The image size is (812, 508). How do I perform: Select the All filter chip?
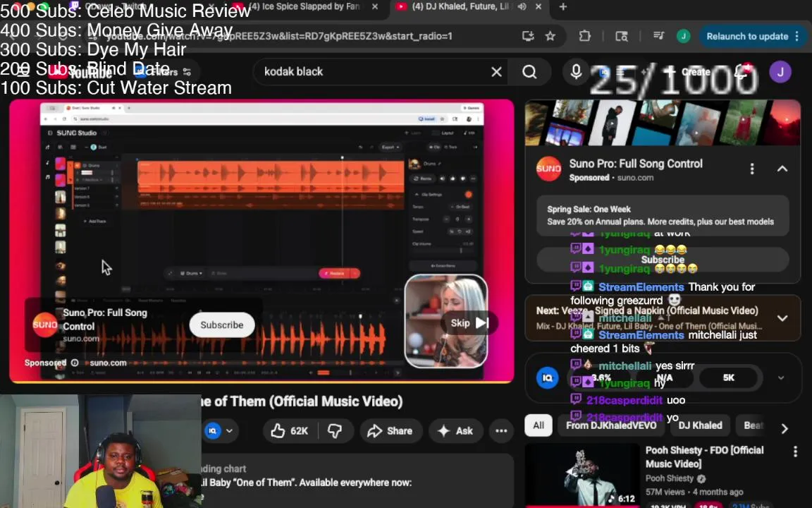coord(539,425)
